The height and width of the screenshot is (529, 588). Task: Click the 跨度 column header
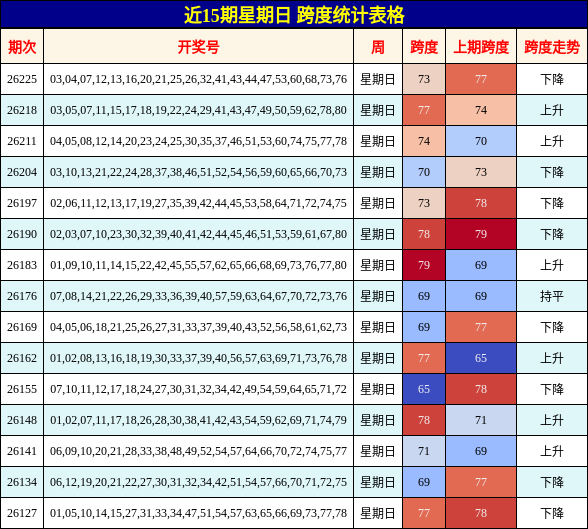pyautogui.click(x=424, y=47)
